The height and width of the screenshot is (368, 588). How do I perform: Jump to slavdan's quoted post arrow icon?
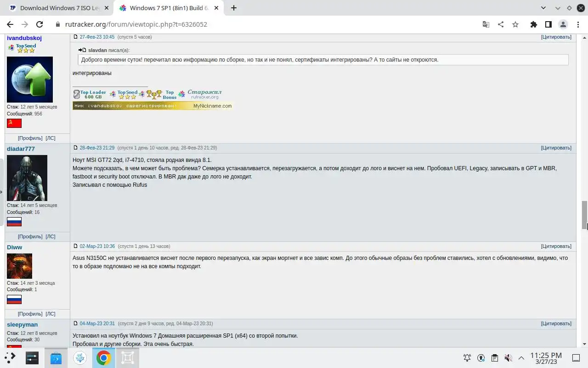82,50
